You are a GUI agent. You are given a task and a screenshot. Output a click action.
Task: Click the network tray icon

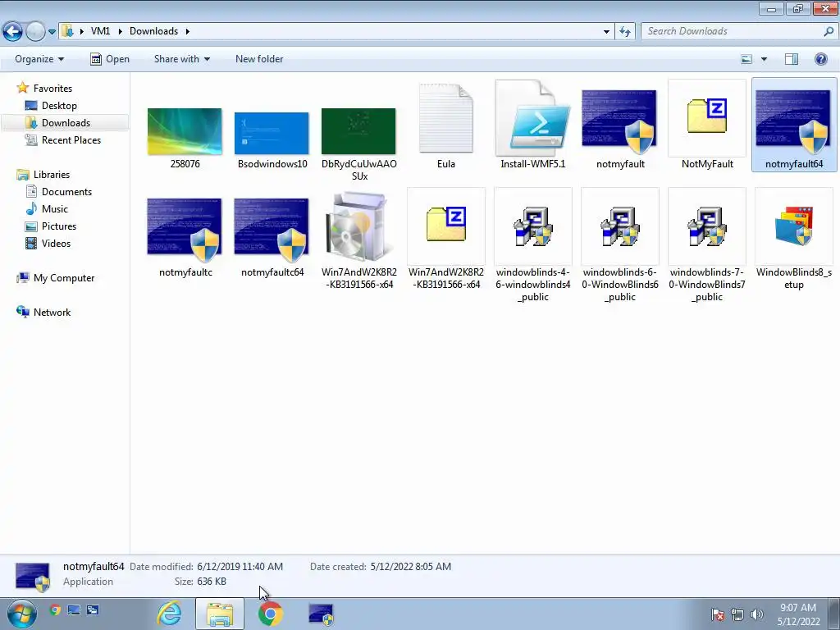click(x=737, y=614)
